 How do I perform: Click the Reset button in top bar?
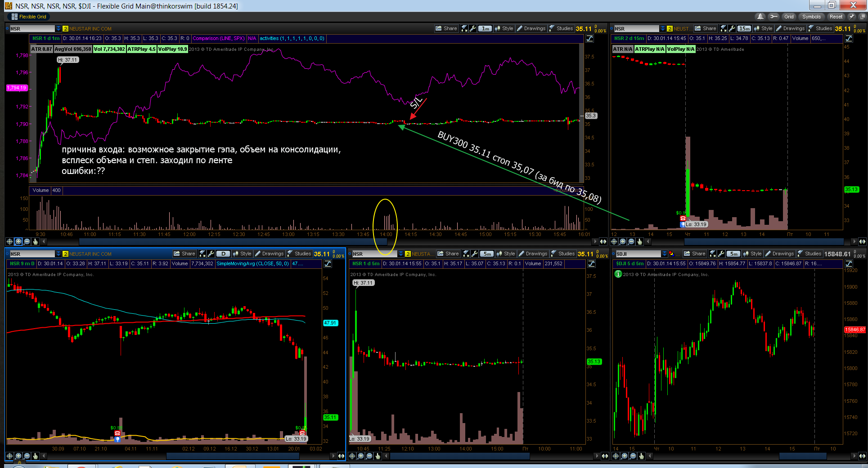click(836, 17)
